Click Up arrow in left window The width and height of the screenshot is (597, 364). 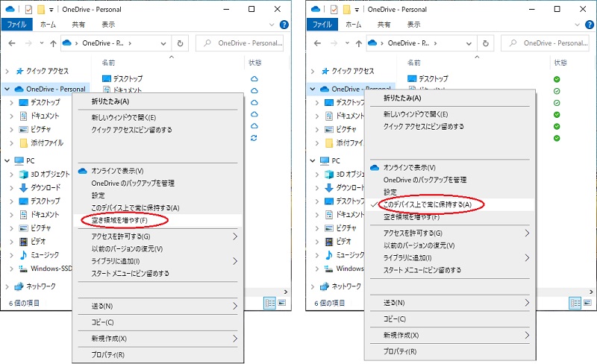(x=53, y=43)
